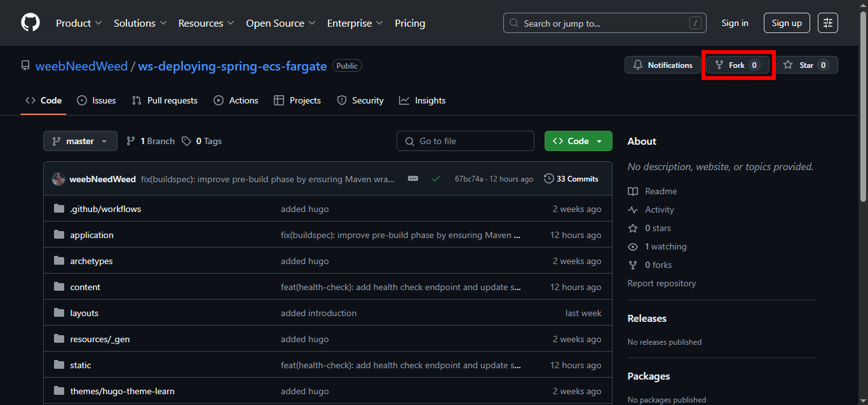
Task: Click the commit history ellipsis icon
Action: pyautogui.click(x=413, y=179)
